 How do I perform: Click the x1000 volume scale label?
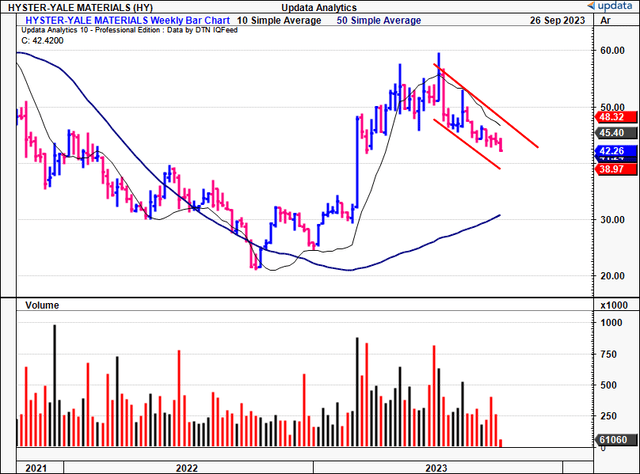click(614, 305)
